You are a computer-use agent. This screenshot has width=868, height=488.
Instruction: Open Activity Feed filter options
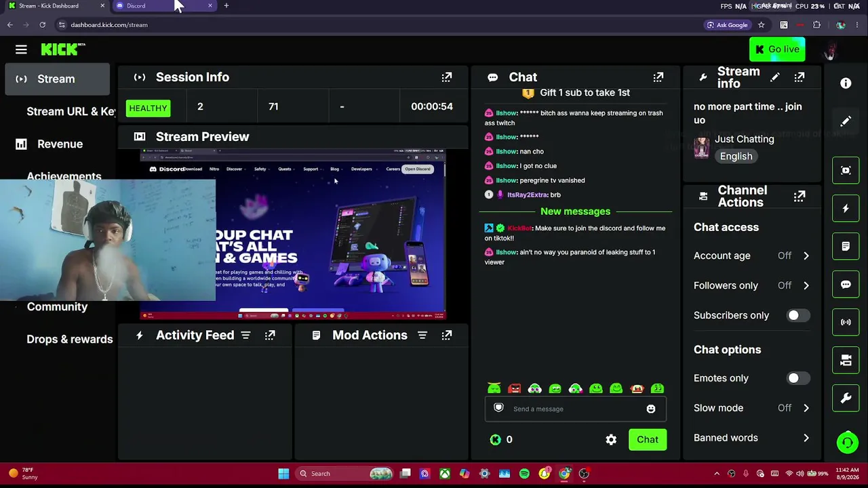[245, 335]
